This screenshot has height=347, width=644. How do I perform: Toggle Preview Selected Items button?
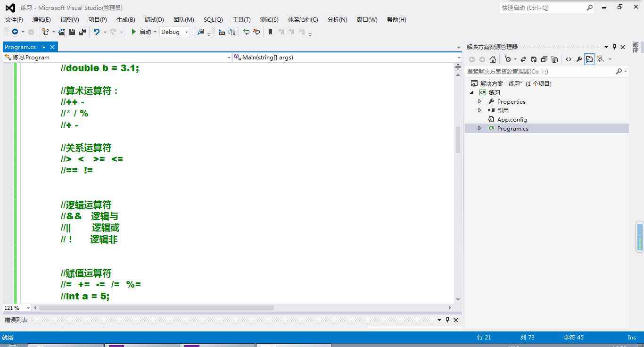(x=589, y=59)
